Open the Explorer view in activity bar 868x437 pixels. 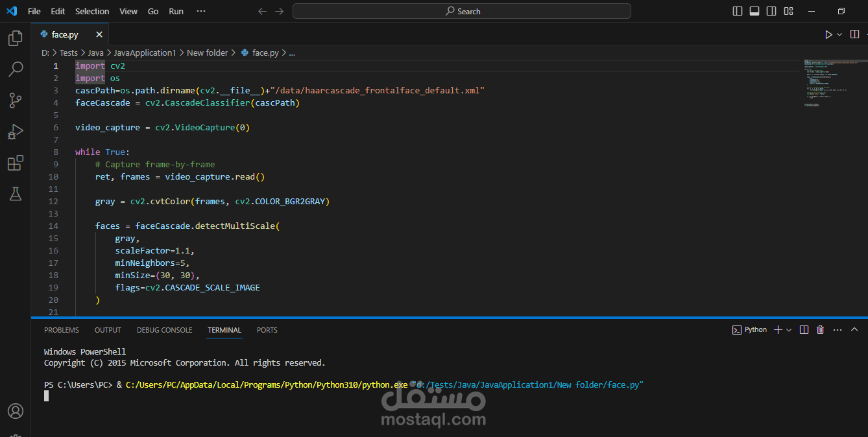[x=16, y=38]
